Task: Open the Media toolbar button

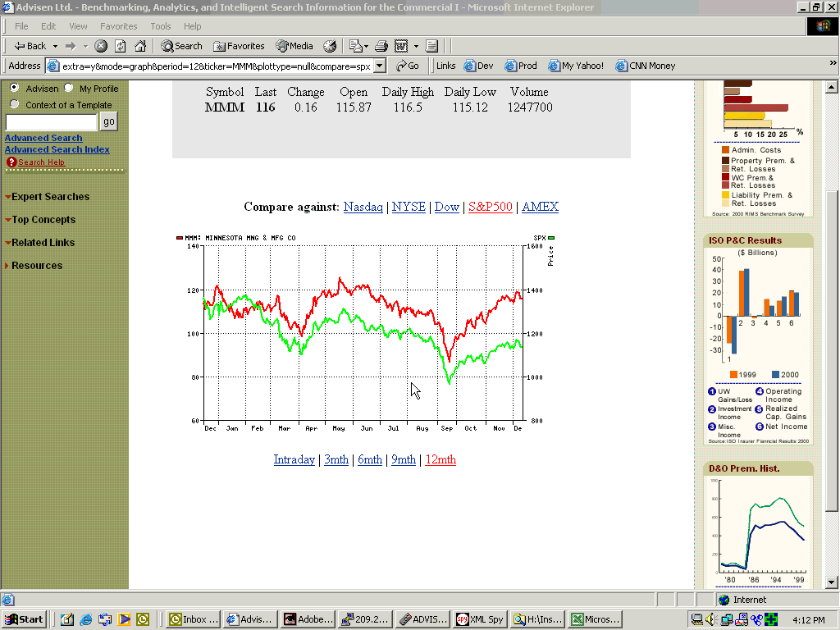Action: pyautogui.click(x=294, y=46)
